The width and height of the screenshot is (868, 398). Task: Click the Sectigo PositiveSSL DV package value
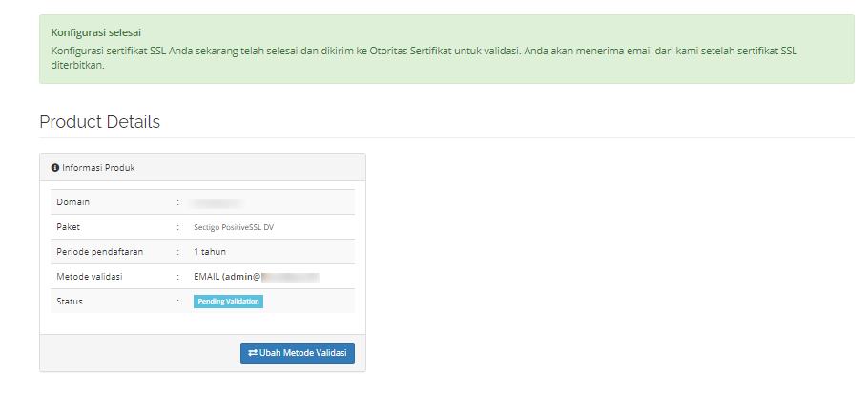point(234,227)
